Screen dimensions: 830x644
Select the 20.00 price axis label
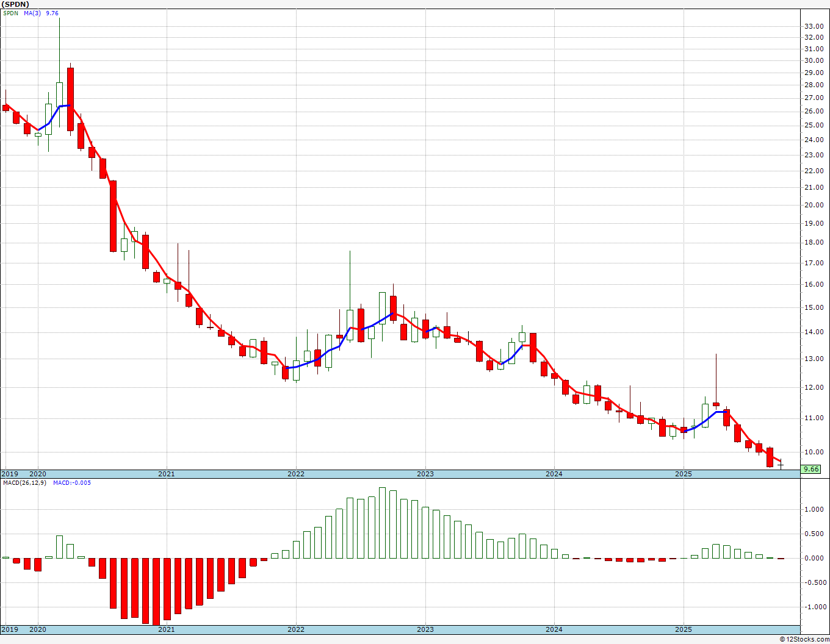[x=814, y=205]
